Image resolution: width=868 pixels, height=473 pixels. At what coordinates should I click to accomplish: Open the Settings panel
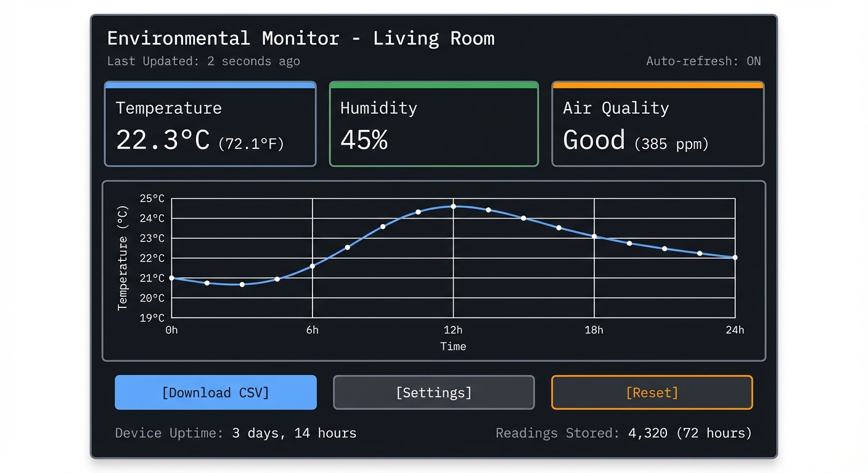pos(433,392)
